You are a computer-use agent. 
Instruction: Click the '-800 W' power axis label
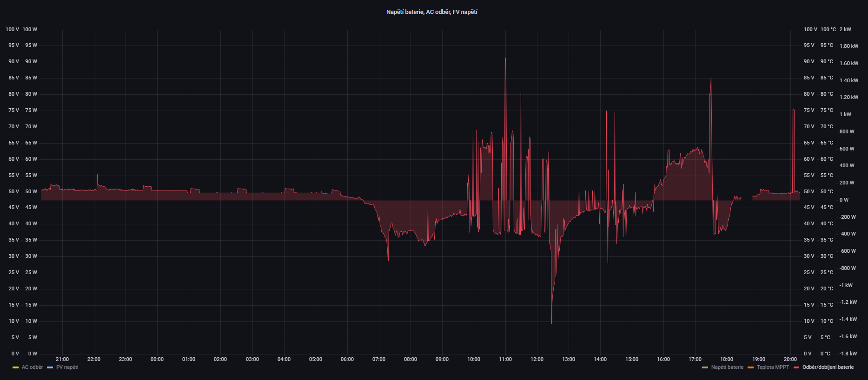coord(848,268)
